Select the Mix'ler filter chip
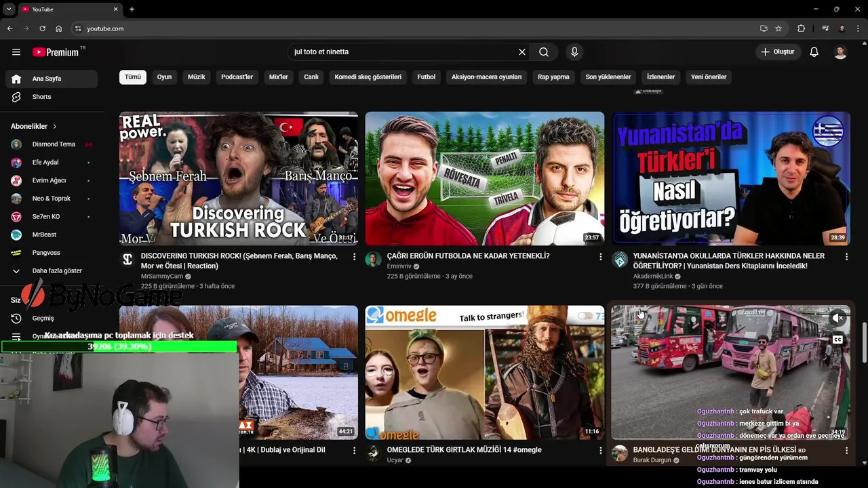This screenshot has height=488, width=868. [279, 77]
